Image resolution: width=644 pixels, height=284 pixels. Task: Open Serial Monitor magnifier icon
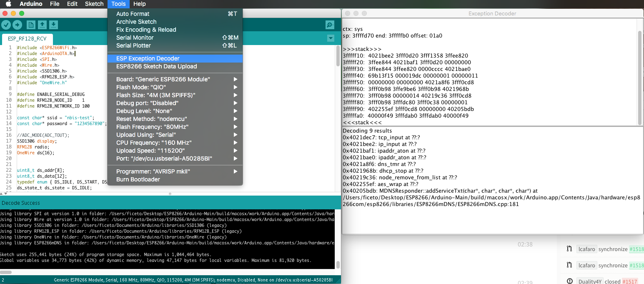(330, 25)
